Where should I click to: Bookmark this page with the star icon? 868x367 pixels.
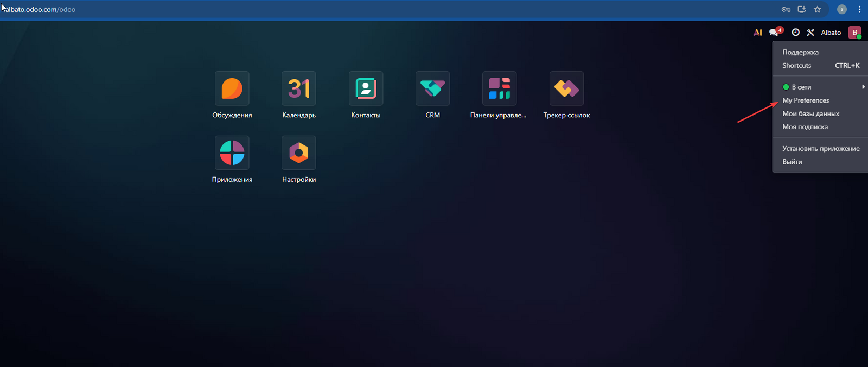(818, 9)
